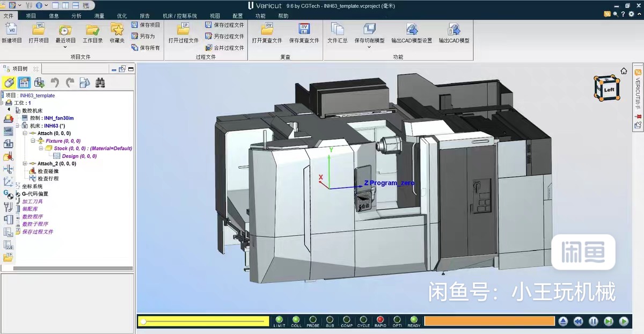Image resolution: width=644 pixels, height=334 pixels.
Task: Open the 机床 / 控制系统 tab
Action: 180,16
